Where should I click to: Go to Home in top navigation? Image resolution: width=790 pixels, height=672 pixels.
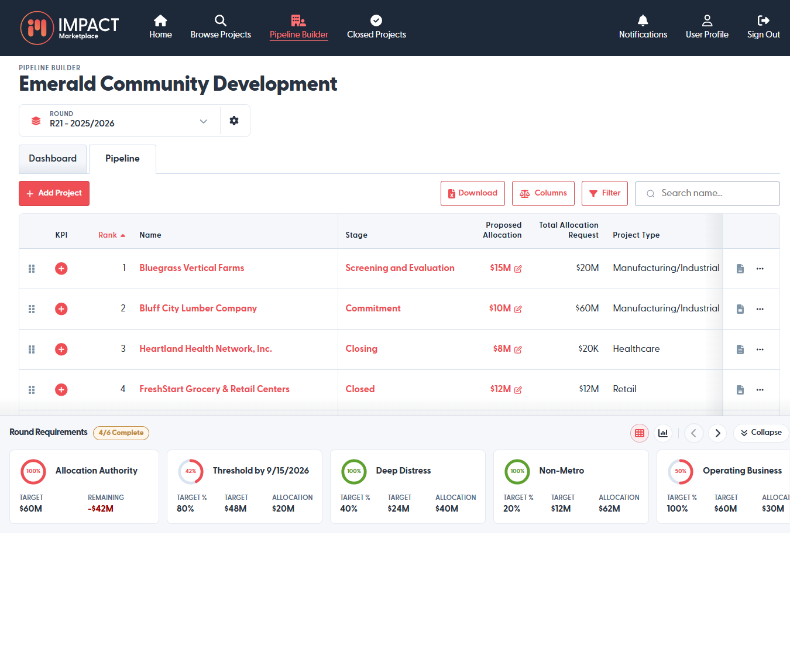click(x=160, y=28)
